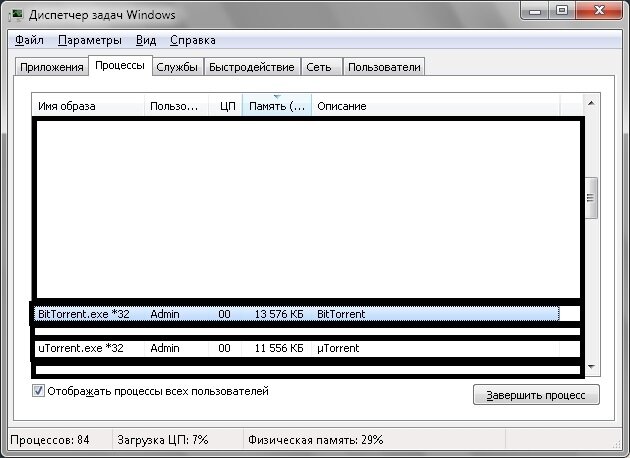Screen dimensions: 630x458
Task: Select the Процессы tab
Action: pos(120,65)
